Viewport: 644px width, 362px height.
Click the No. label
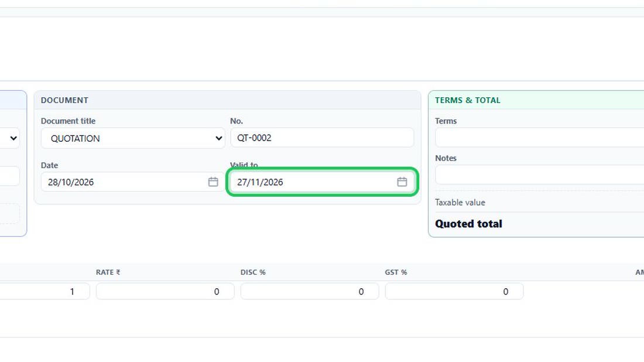[x=237, y=121]
